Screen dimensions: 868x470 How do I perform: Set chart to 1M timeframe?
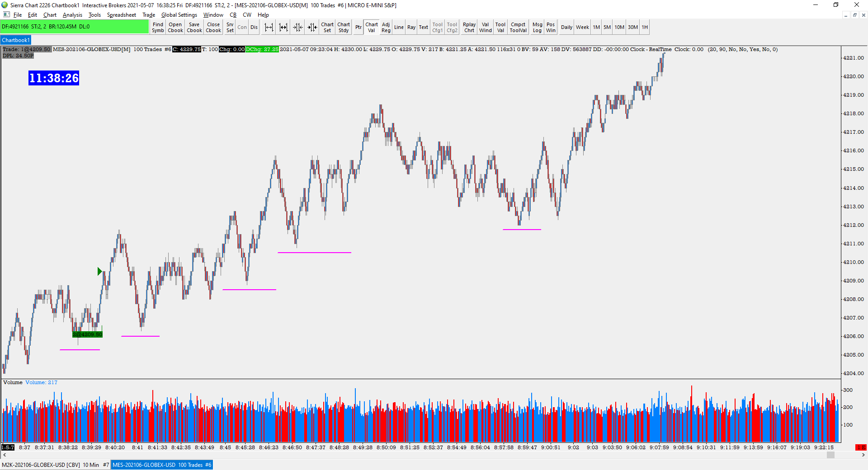click(x=596, y=27)
